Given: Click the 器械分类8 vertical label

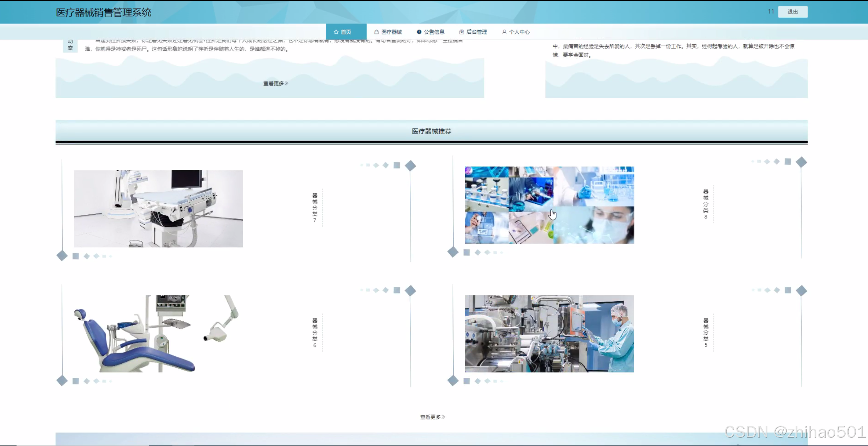Looking at the screenshot, I should pyautogui.click(x=705, y=204).
